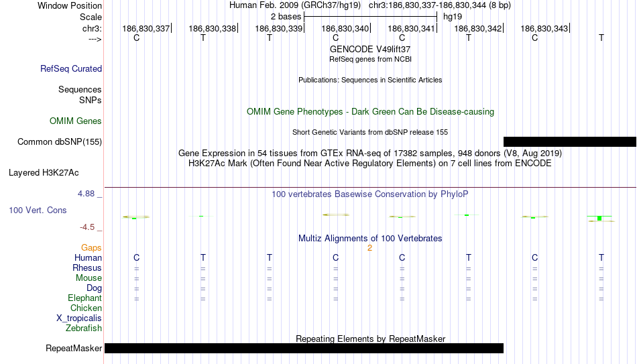Click the RefSeq genes from NCBI title
This screenshot has height=364, width=637.
click(370, 59)
